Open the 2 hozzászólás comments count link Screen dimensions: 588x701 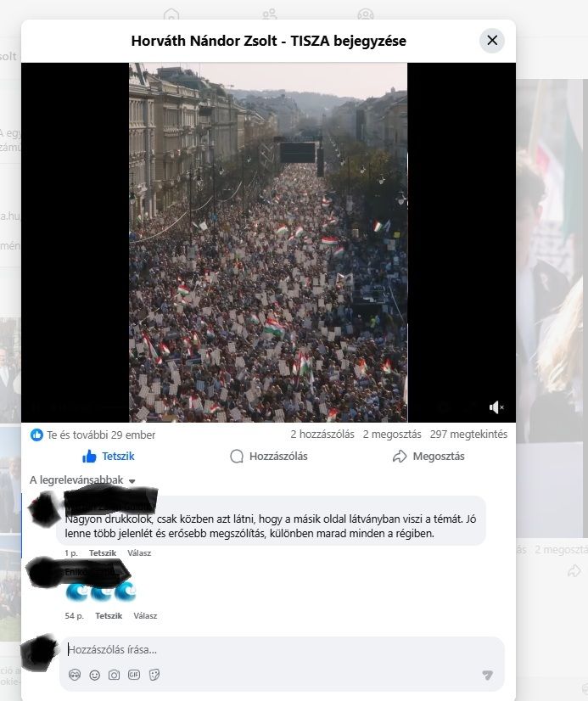pyautogui.click(x=322, y=435)
